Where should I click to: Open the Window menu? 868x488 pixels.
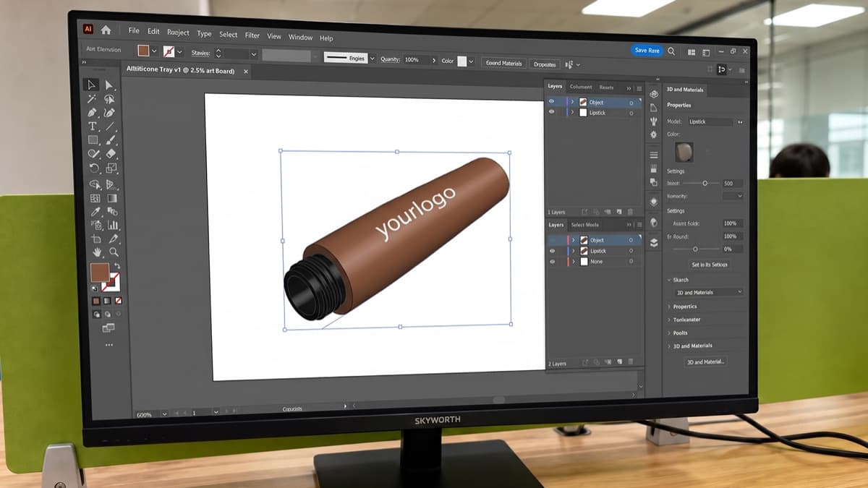[x=300, y=37]
